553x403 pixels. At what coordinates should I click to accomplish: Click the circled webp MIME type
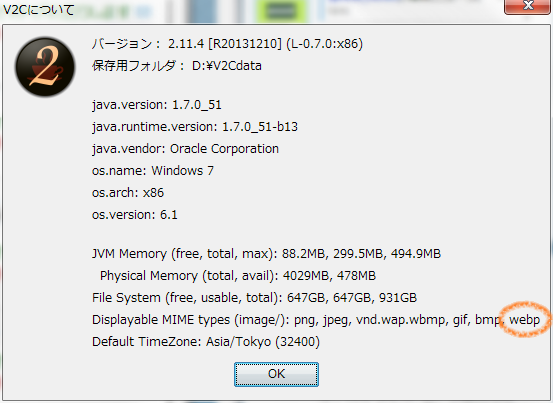point(524,320)
